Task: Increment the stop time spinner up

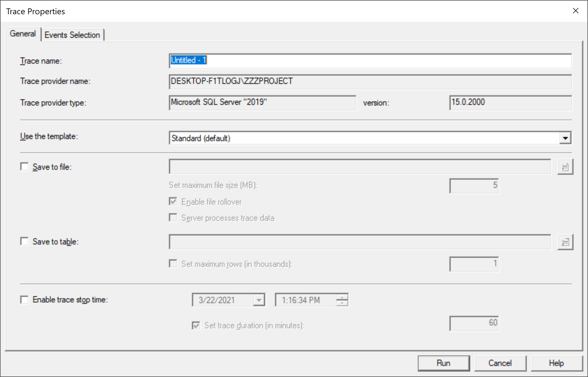Action: (x=342, y=297)
